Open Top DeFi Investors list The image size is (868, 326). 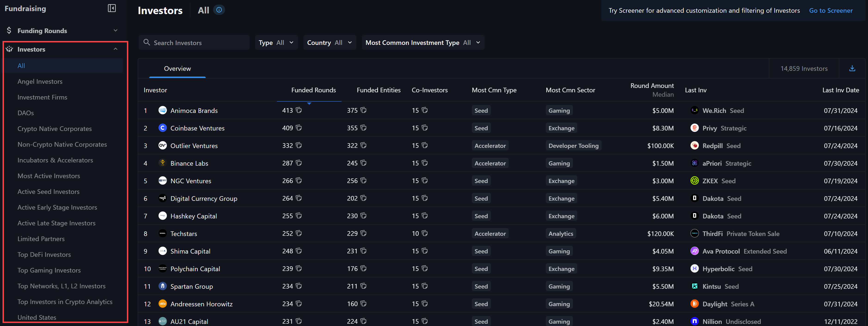44,255
